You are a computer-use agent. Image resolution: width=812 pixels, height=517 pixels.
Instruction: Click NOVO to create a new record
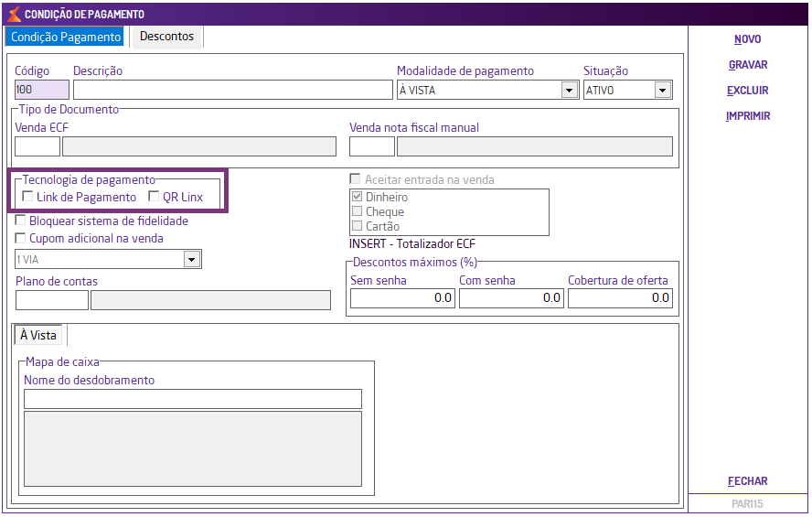(747, 39)
